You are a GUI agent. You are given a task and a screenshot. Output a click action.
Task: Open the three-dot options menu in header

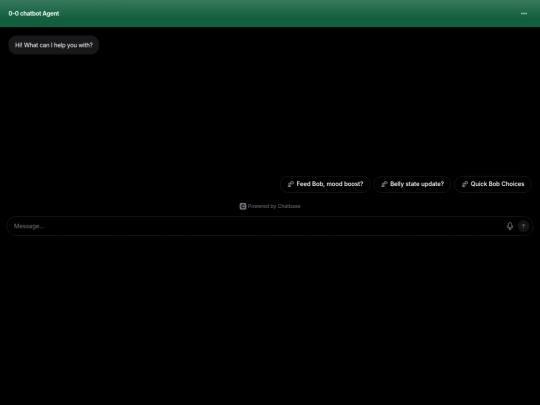click(x=523, y=13)
